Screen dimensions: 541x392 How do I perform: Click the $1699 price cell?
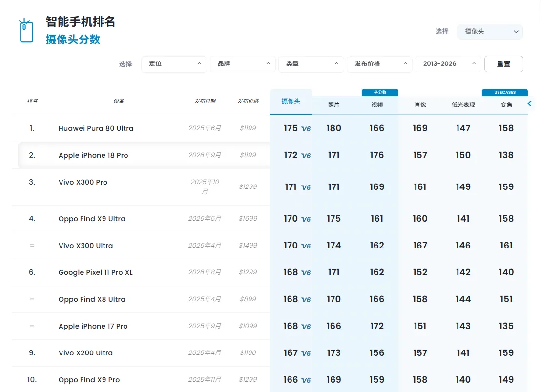point(248,218)
